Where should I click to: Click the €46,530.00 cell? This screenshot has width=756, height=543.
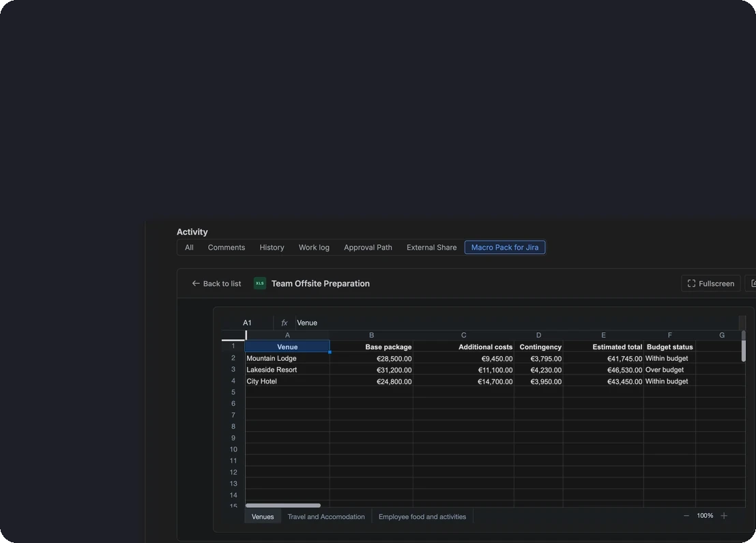[x=603, y=370]
